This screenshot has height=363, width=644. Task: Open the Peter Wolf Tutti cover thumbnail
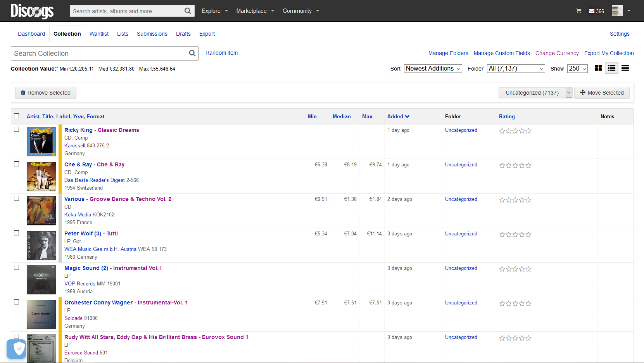pos(41,245)
